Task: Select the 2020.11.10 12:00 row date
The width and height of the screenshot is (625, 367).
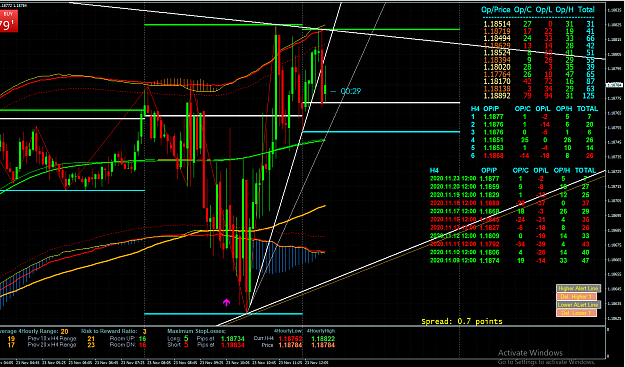Action: point(453,252)
